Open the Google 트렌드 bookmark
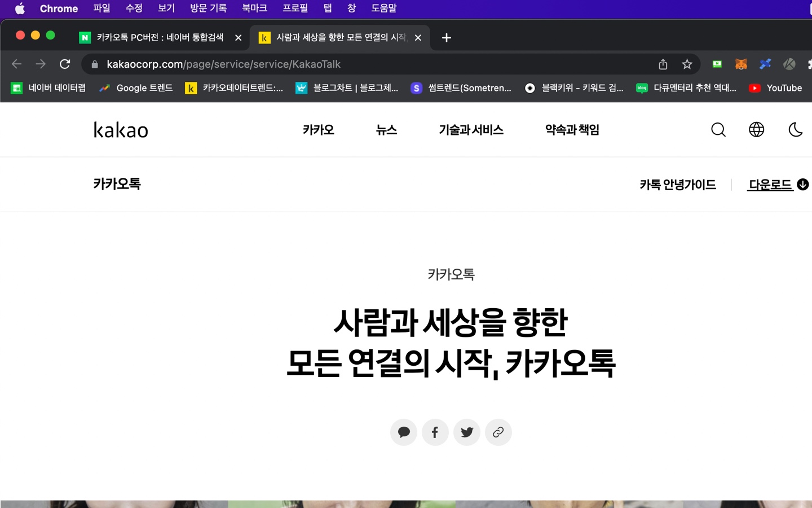812x508 pixels. coord(136,88)
